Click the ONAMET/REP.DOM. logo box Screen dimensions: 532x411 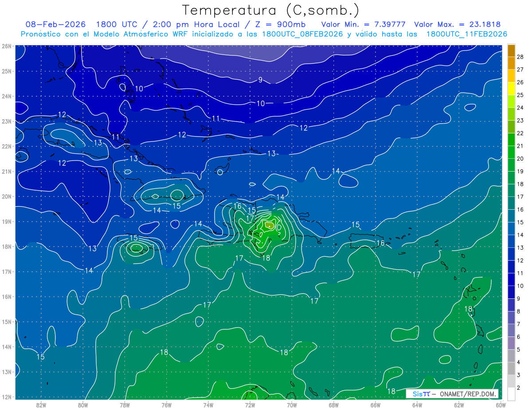pyautogui.click(x=452, y=394)
